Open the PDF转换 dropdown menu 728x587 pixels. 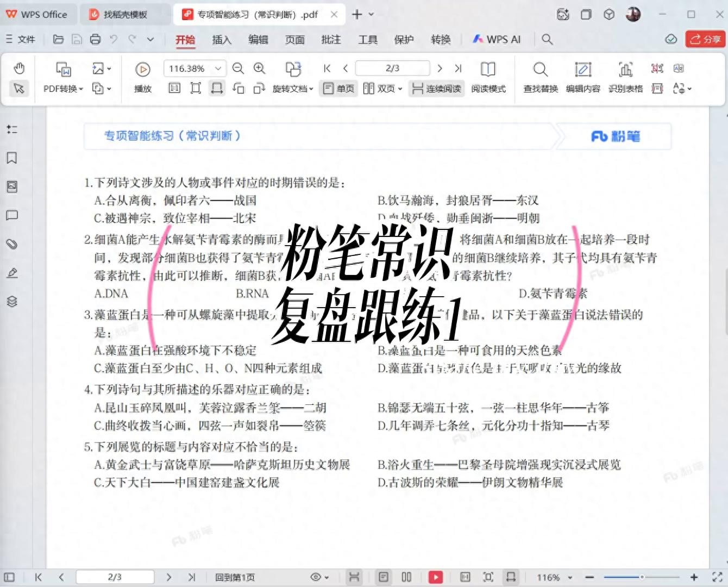point(61,88)
